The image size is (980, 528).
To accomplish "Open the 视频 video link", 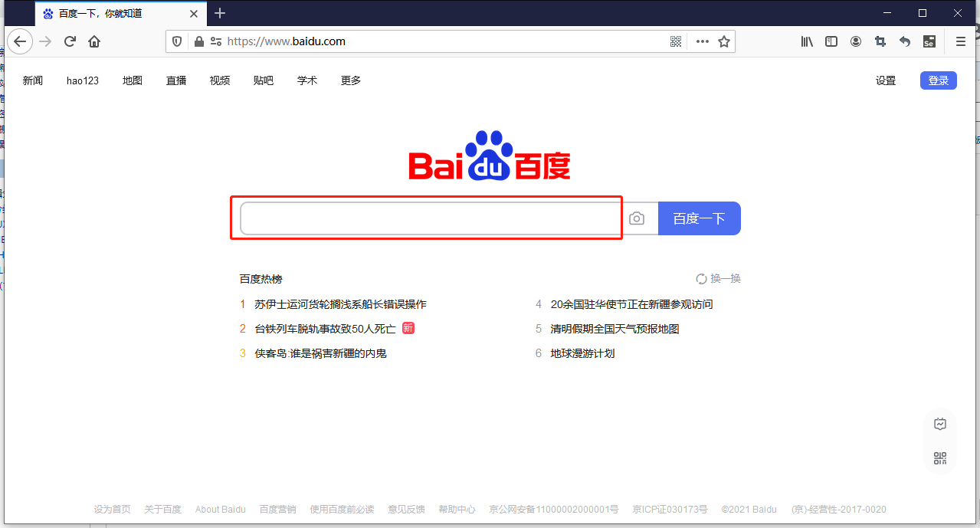I will pyautogui.click(x=220, y=80).
